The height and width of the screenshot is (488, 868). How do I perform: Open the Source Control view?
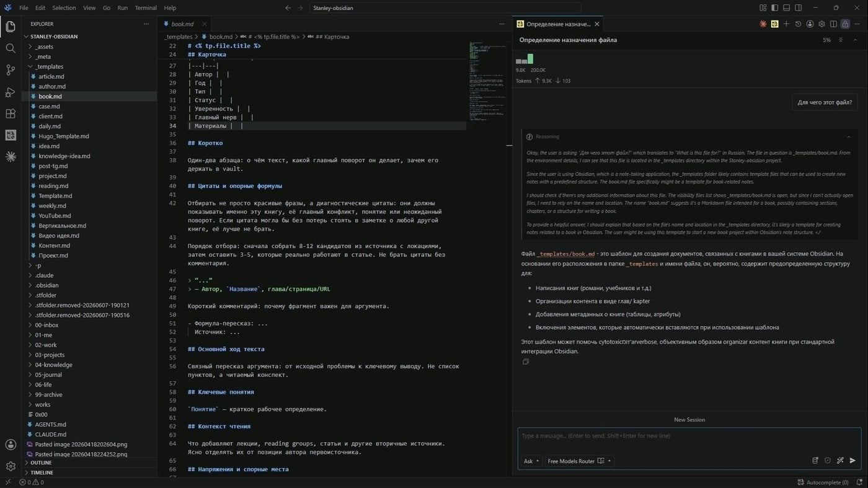pyautogui.click(x=11, y=70)
